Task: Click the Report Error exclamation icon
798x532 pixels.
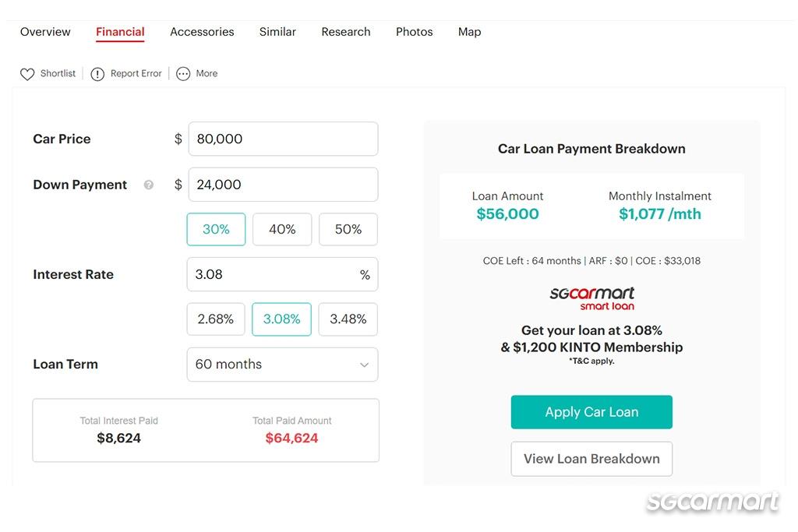Action: point(97,74)
